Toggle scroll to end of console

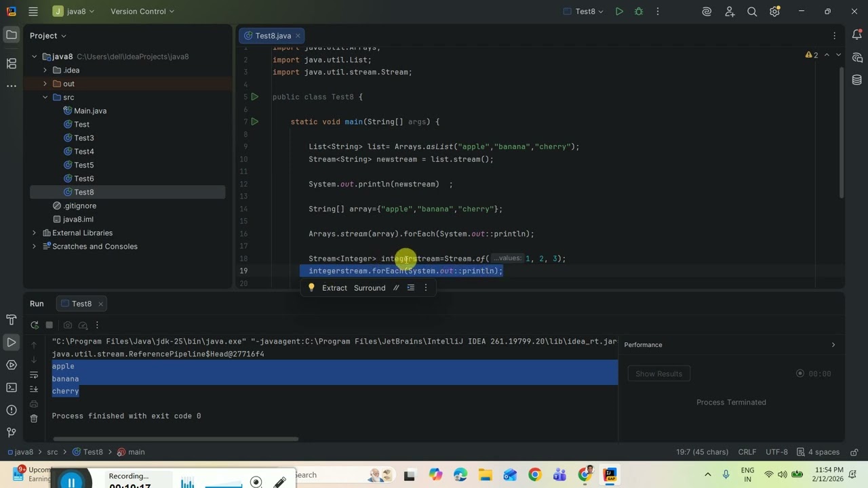(x=34, y=389)
